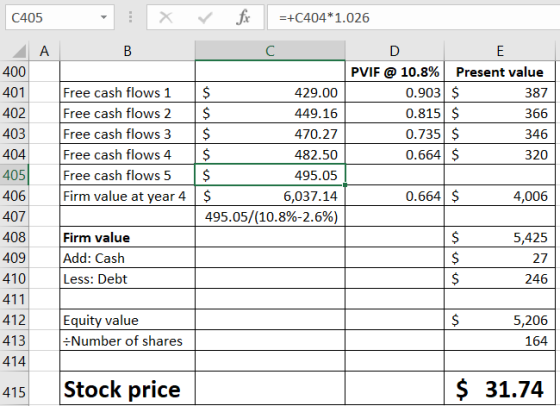Click the firm value amount 5,425
This screenshot has height=406, width=560.
pos(500,237)
